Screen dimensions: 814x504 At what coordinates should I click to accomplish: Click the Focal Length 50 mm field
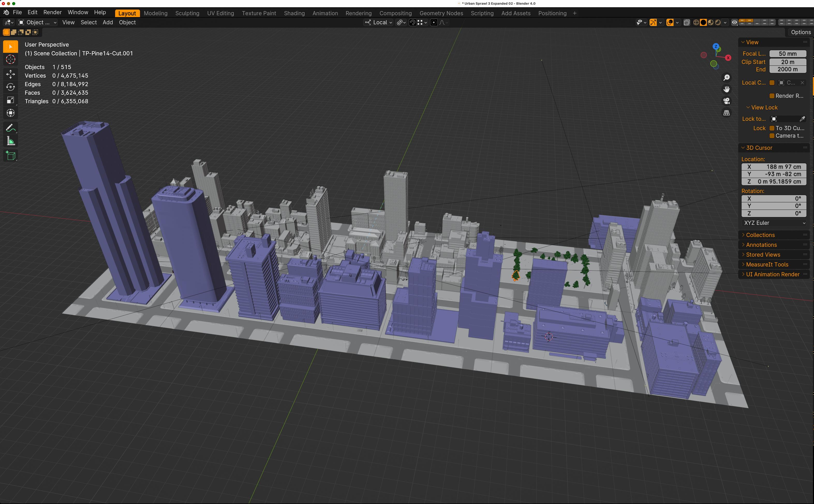coord(787,54)
